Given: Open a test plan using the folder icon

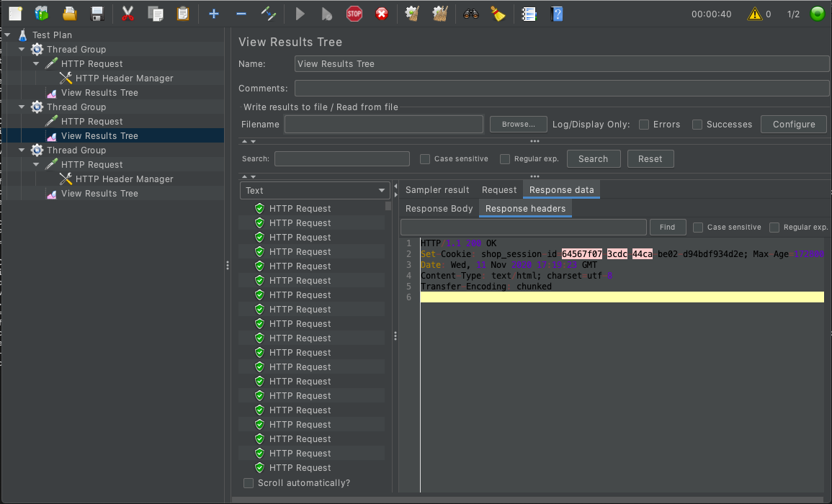Looking at the screenshot, I should coord(69,13).
